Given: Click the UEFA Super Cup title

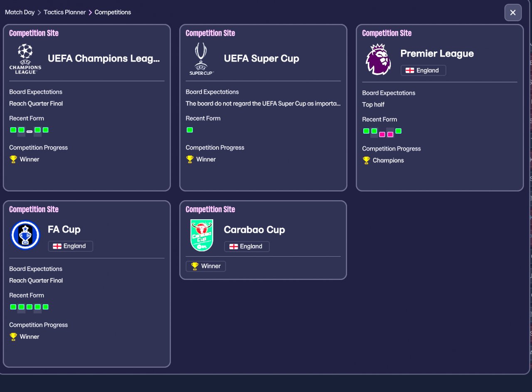Looking at the screenshot, I should pyautogui.click(x=261, y=59).
